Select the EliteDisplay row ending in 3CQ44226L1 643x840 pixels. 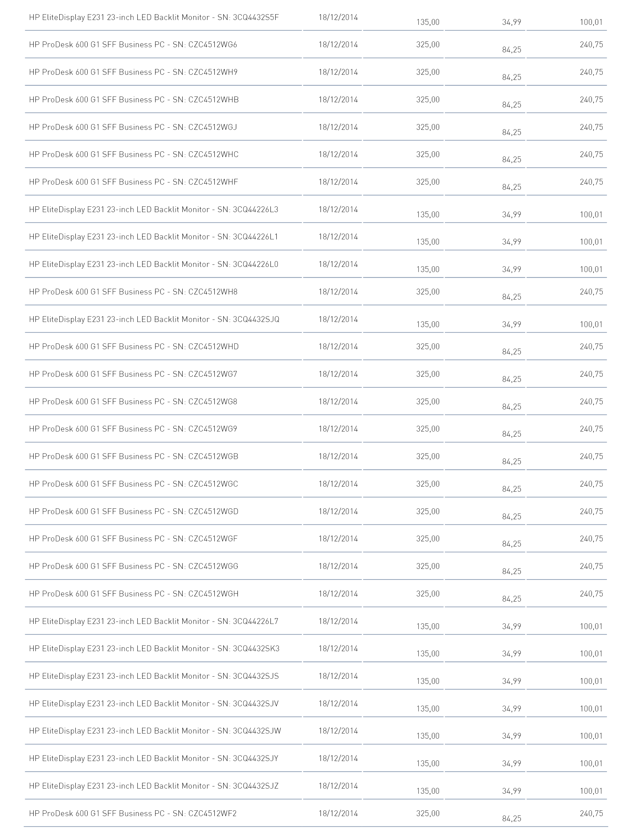pos(316,237)
